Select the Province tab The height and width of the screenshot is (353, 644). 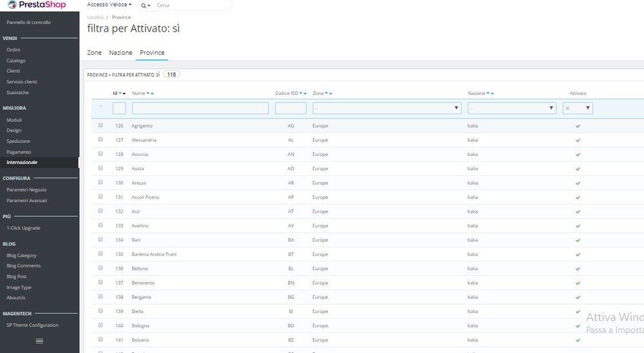(x=152, y=53)
